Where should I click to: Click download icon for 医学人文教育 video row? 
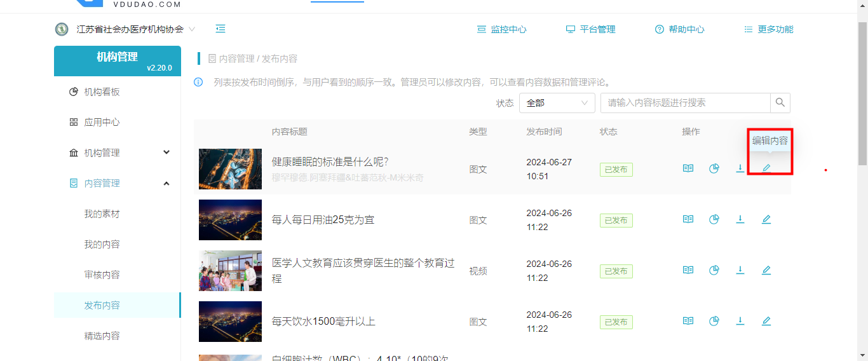(740, 270)
